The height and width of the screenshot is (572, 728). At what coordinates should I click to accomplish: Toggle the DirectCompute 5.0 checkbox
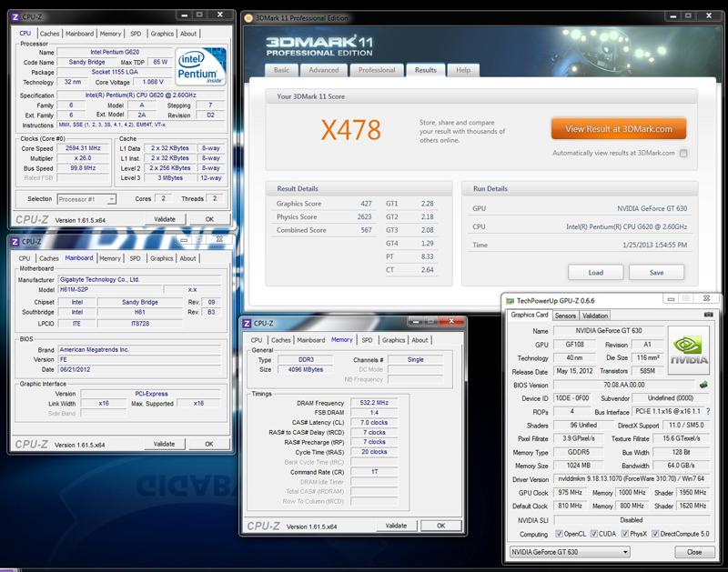[x=655, y=534]
